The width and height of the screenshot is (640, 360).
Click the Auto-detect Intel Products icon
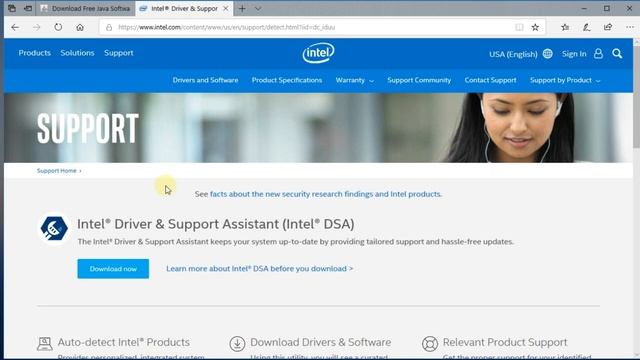coord(44,344)
